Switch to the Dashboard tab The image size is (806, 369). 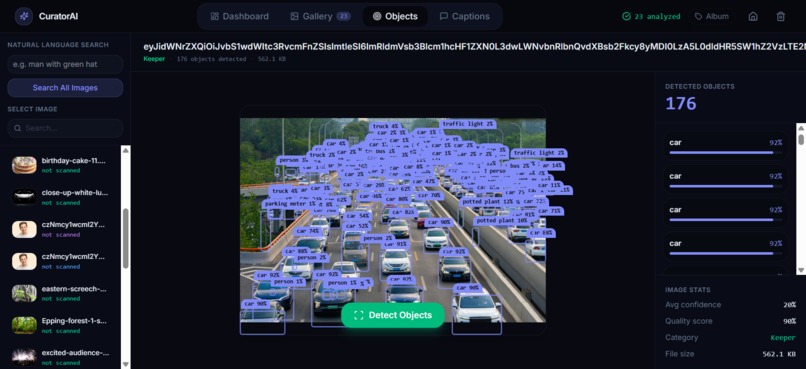pyautogui.click(x=240, y=16)
